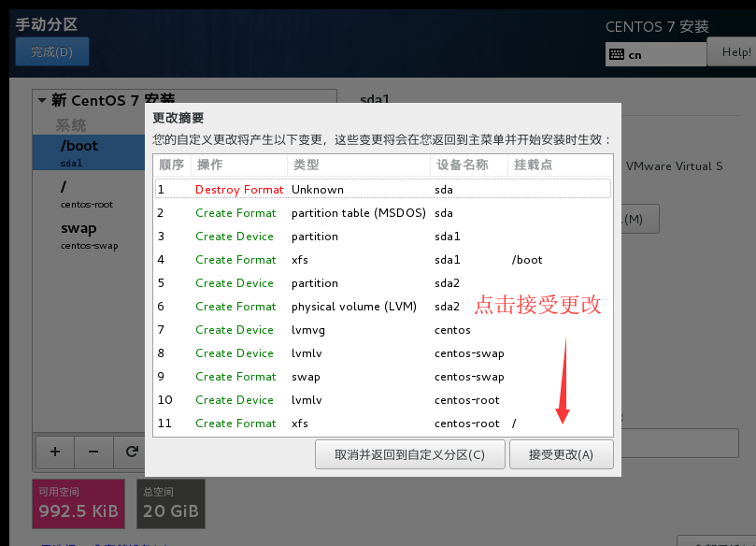Reload storage configuration refresh icon

tap(131, 452)
